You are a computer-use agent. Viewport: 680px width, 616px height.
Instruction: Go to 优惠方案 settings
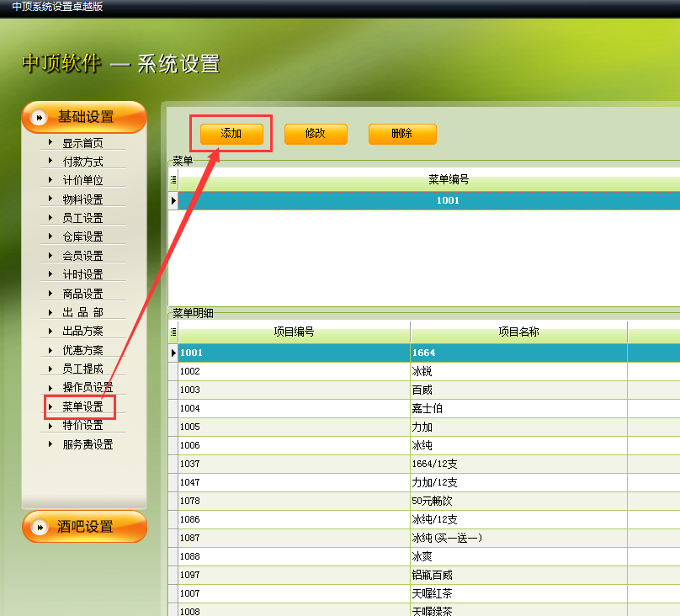pos(82,350)
